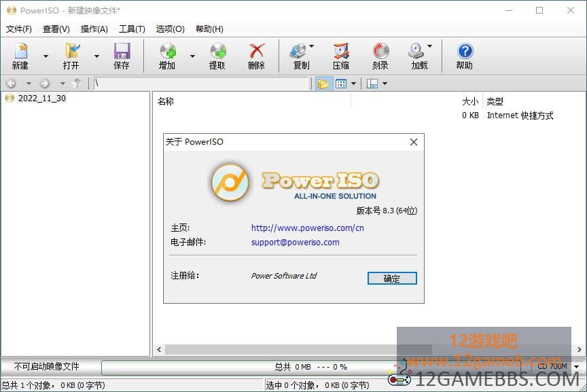Click the horizontal scrollbar left arrow
Image resolution: width=587 pixels, height=392 pixels.
159,349
